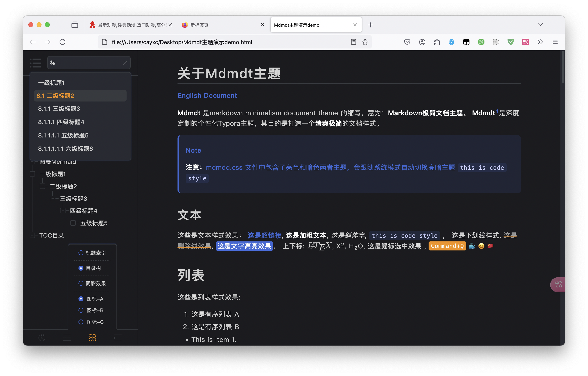Image resolution: width=588 pixels, height=376 pixels.
Task: Open the Extensions puzzle-piece icon
Action: pos(437,42)
